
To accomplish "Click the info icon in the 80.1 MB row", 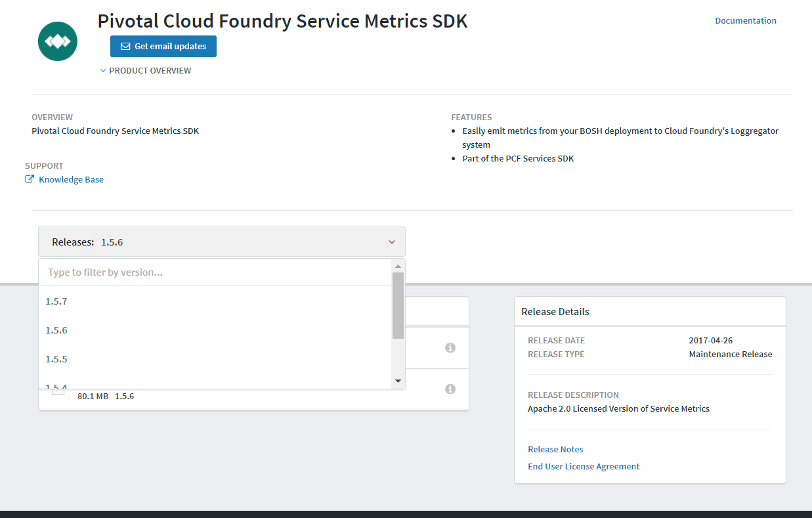I will pyautogui.click(x=450, y=389).
